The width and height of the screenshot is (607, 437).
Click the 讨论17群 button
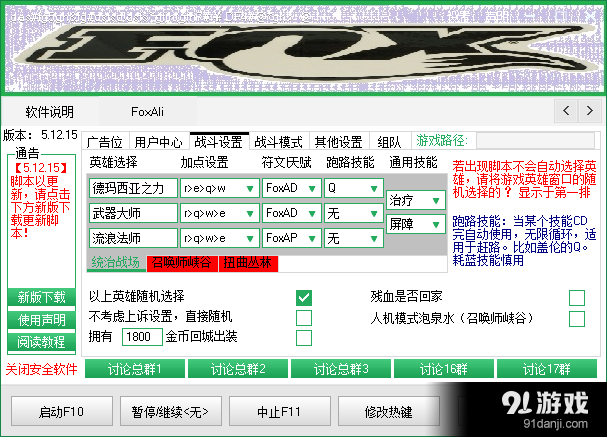tap(547, 368)
